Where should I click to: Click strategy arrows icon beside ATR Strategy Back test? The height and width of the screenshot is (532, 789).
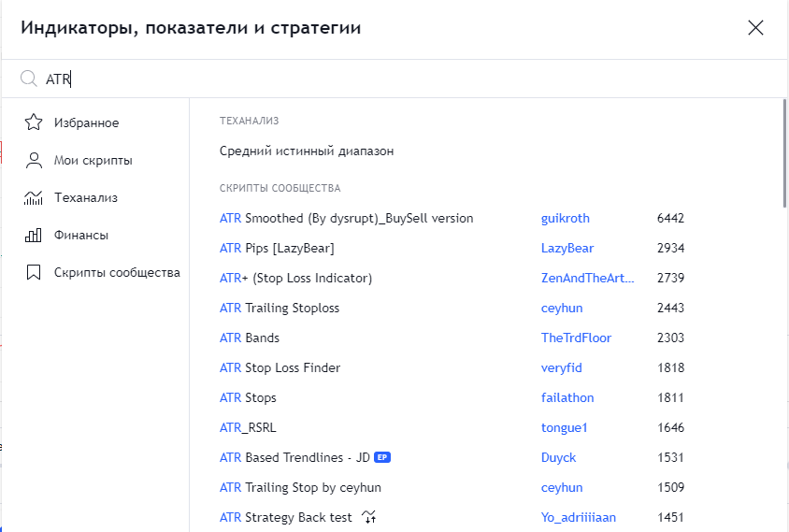(x=371, y=517)
